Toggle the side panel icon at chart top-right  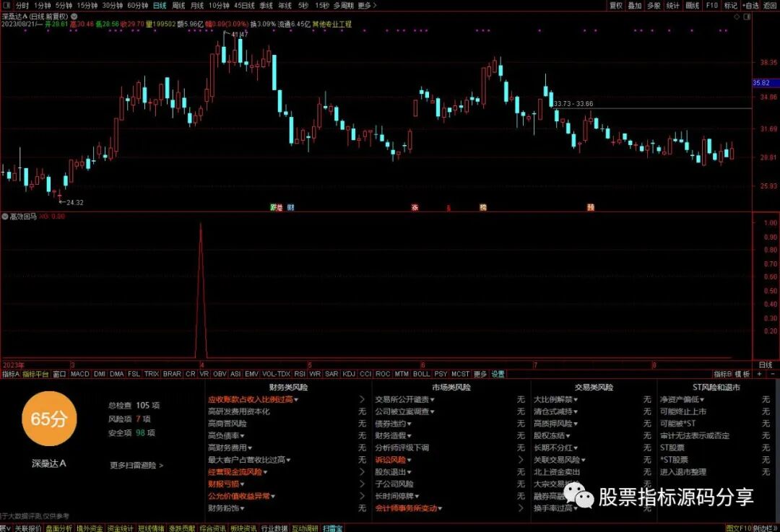tap(747, 17)
